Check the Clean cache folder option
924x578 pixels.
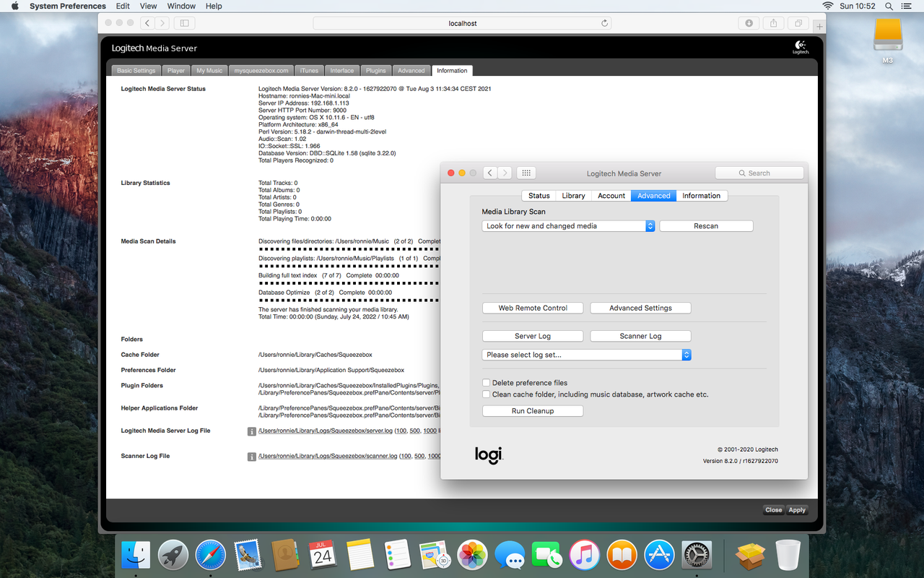(486, 394)
